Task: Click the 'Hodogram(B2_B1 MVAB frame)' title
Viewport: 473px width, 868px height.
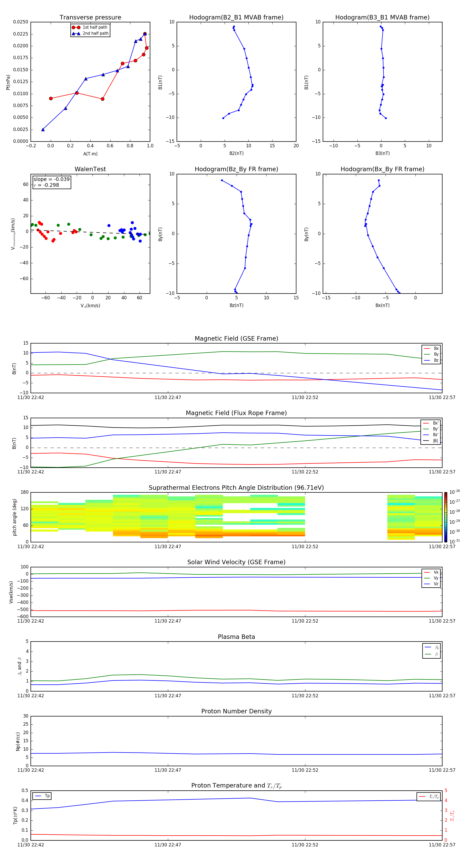Action: click(236, 18)
